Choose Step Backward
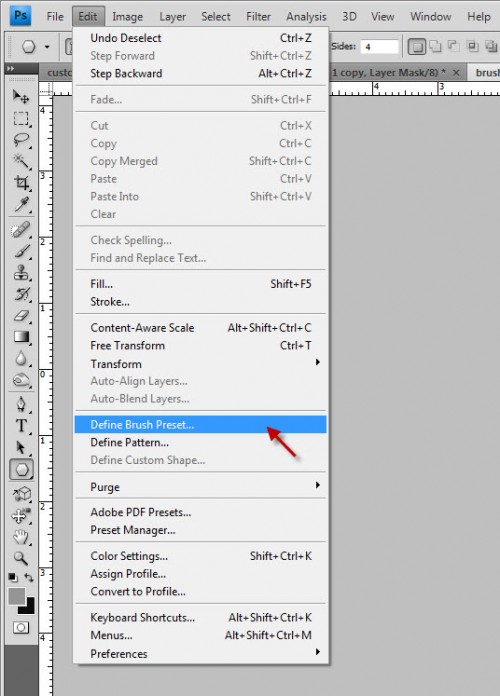500x696 pixels. click(201, 74)
